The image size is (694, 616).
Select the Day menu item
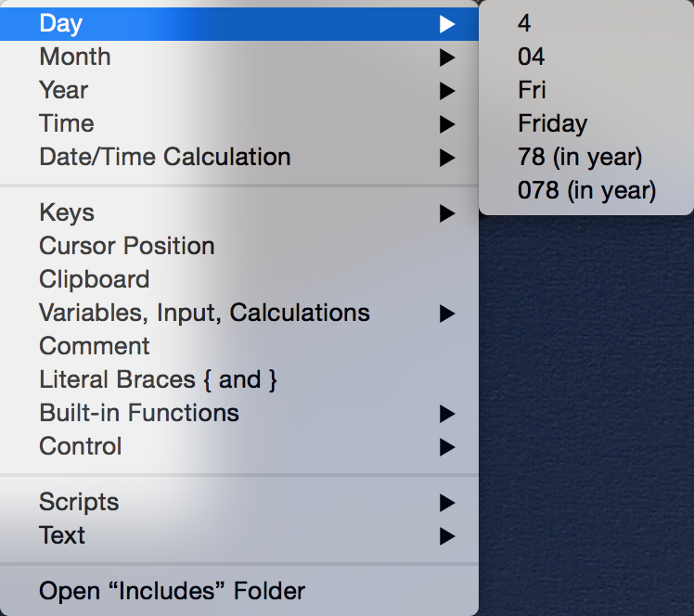pyautogui.click(x=239, y=24)
